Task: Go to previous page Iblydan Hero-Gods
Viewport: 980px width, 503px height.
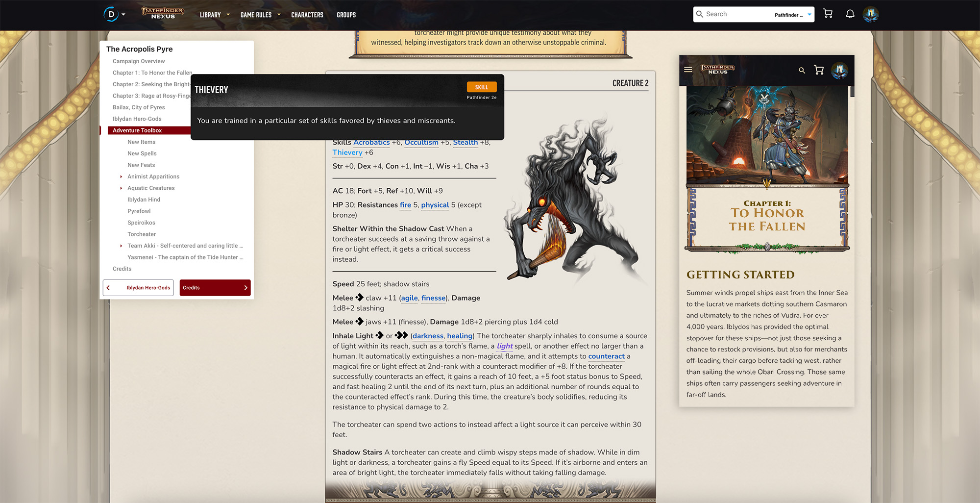Action: pos(139,288)
